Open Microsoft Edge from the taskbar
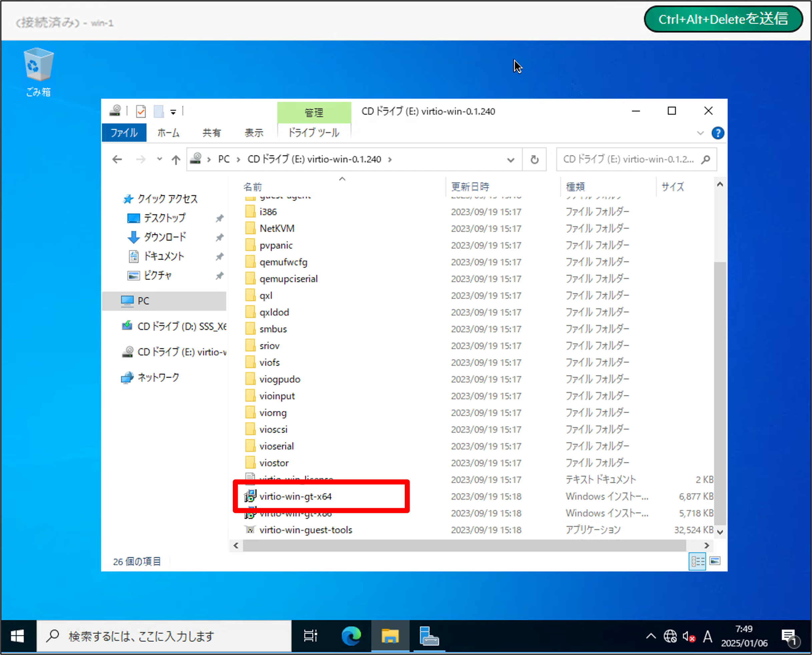The width and height of the screenshot is (812, 655). coord(351,637)
